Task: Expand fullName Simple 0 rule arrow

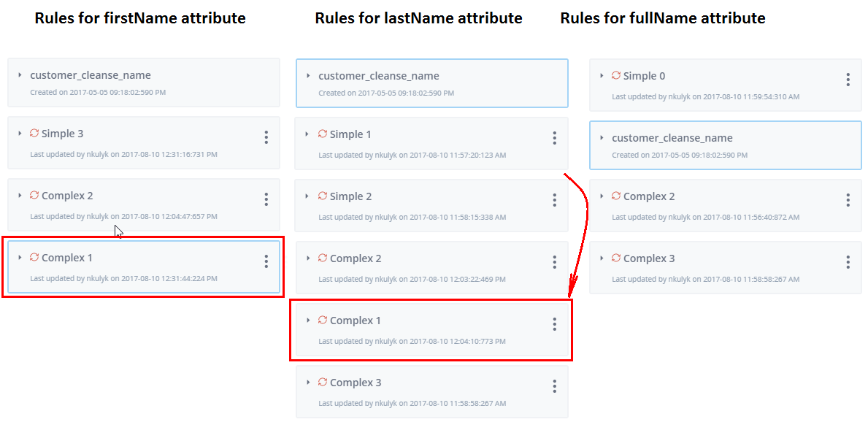Action: [602, 75]
